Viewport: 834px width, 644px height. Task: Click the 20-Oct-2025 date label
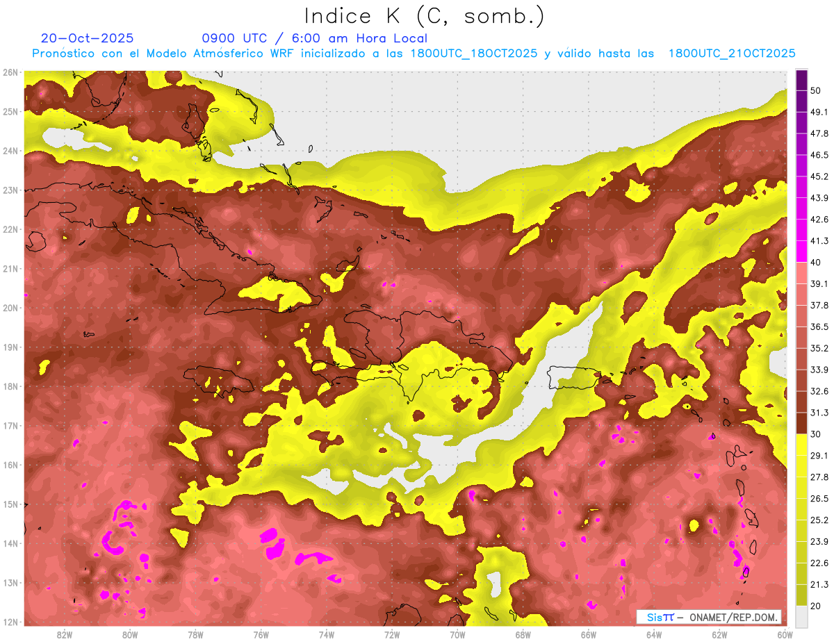click(x=87, y=38)
